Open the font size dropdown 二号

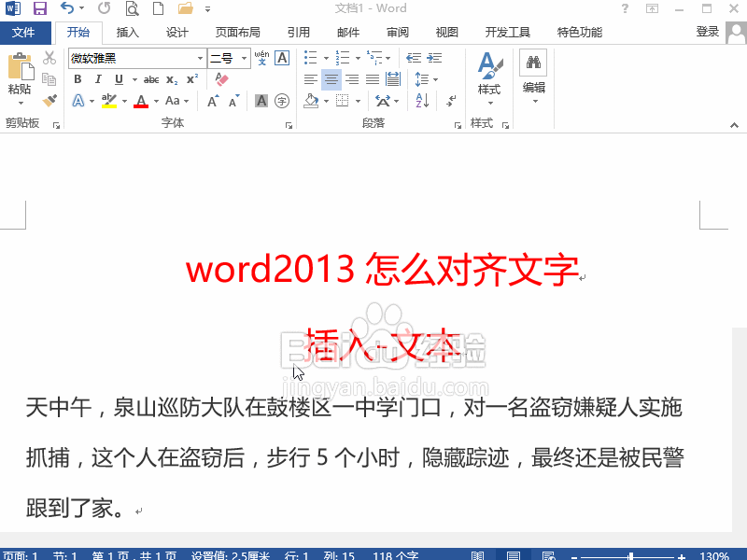[244, 59]
